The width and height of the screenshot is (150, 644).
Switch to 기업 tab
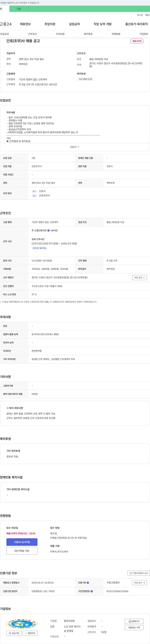19,9
